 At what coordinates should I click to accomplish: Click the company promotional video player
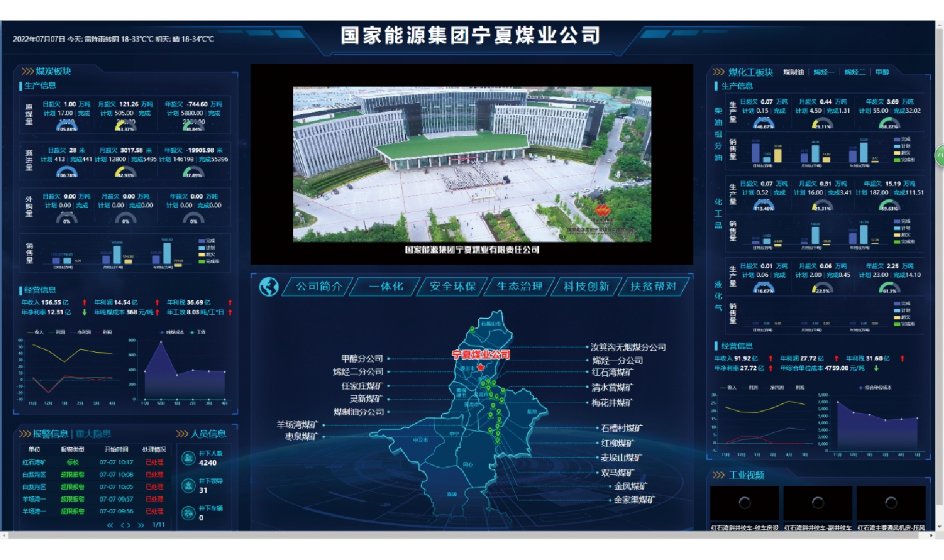click(472, 164)
